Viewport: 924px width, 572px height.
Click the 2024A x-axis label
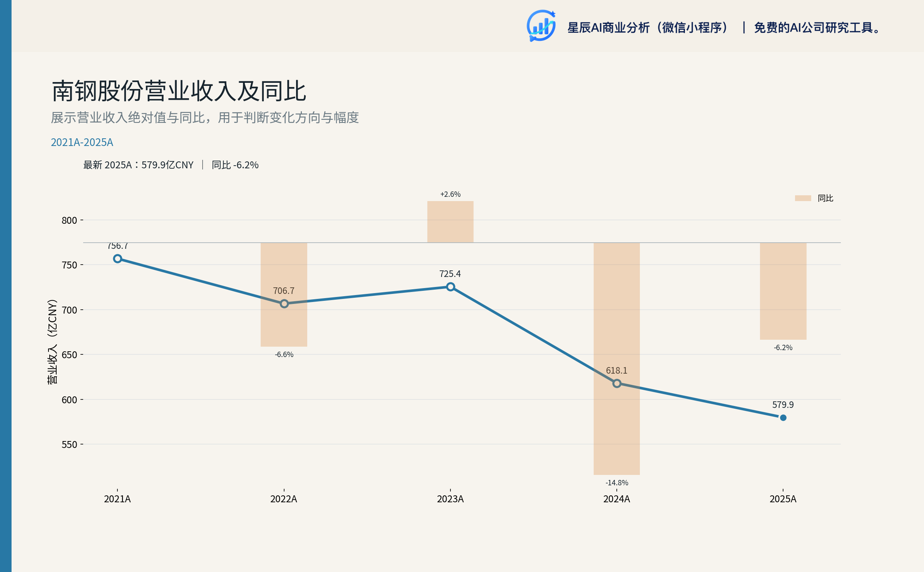(x=617, y=499)
